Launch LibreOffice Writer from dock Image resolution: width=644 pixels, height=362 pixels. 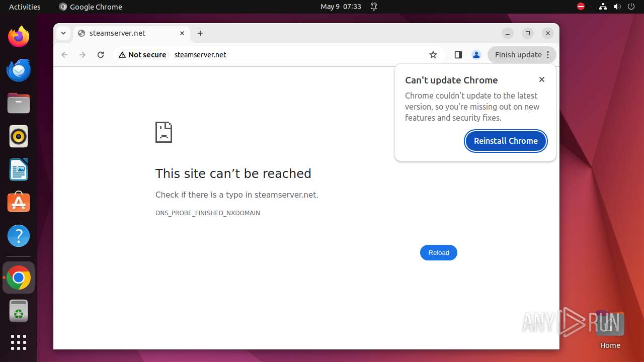[x=19, y=169]
